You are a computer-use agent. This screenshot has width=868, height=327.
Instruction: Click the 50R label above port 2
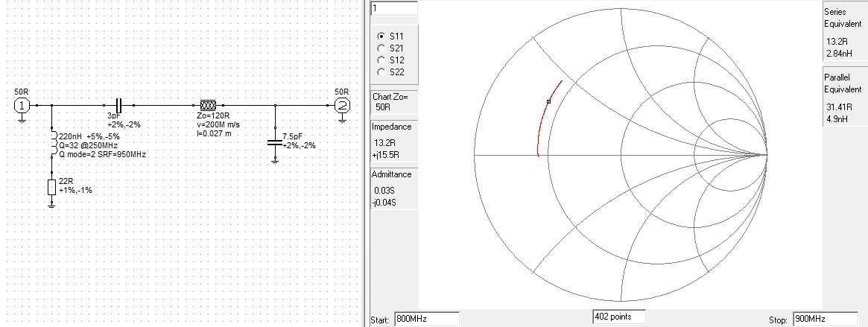(341, 92)
